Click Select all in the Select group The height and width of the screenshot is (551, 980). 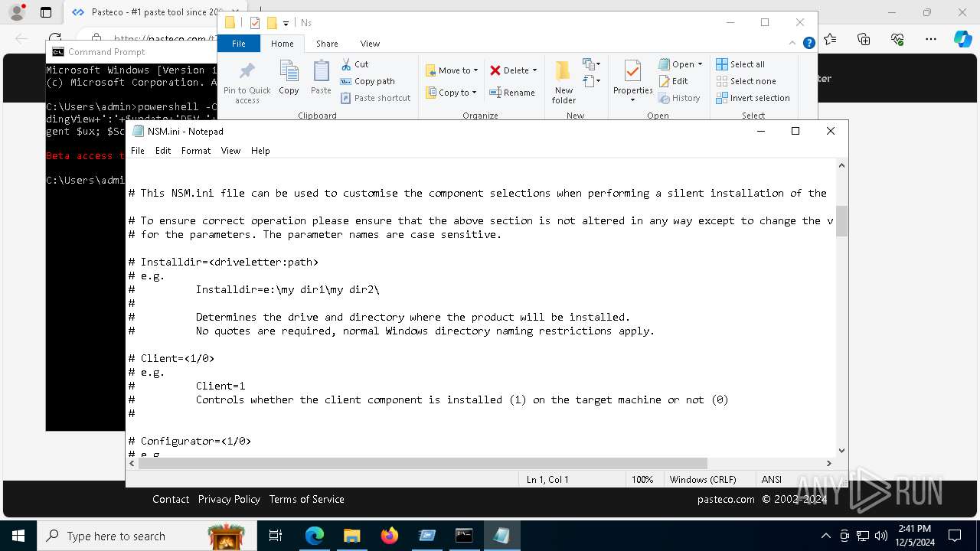pyautogui.click(x=740, y=64)
